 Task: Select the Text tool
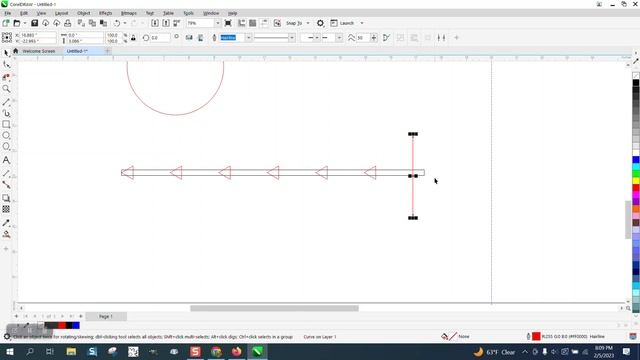[6, 160]
